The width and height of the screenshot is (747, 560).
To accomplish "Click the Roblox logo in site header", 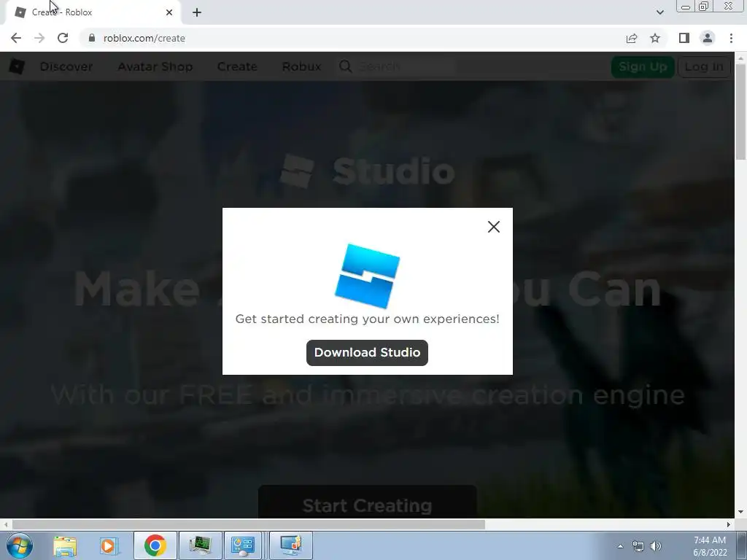I will [x=17, y=66].
